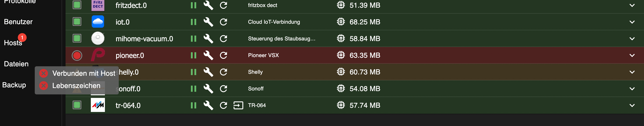Image resolution: width=644 pixels, height=126 pixels.
Task: Click memory chip icon for mihome-vacuum.0
Action: tap(340, 39)
